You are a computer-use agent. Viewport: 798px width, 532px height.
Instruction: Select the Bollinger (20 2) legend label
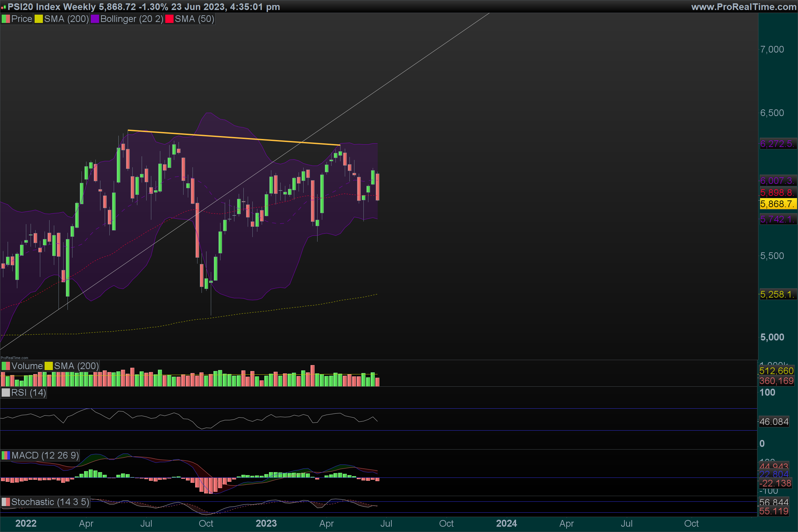(x=132, y=19)
